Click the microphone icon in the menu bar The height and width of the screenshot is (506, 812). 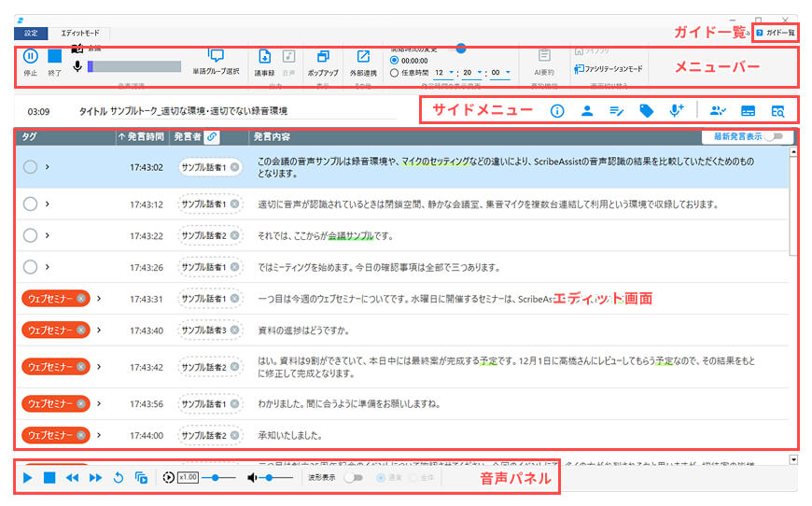tap(77, 65)
